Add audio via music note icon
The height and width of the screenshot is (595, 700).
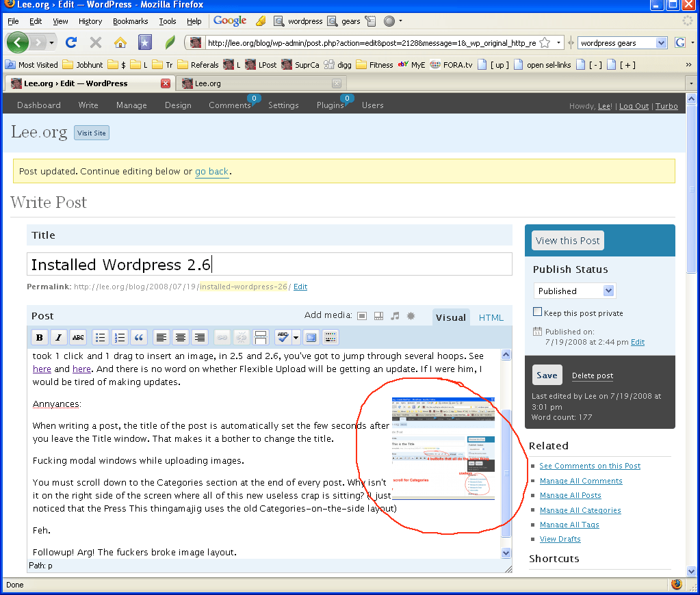tap(395, 316)
